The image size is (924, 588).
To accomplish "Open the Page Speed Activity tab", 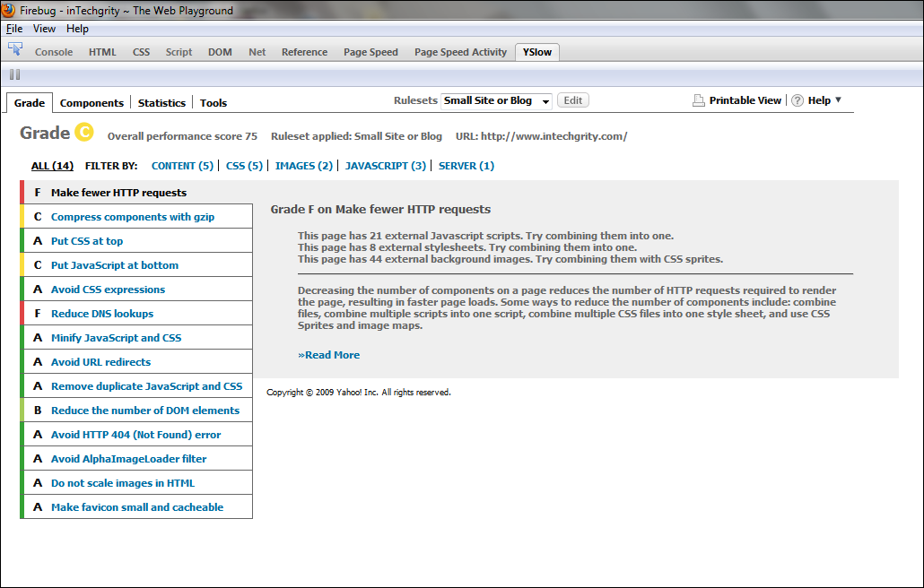I will [461, 52].
